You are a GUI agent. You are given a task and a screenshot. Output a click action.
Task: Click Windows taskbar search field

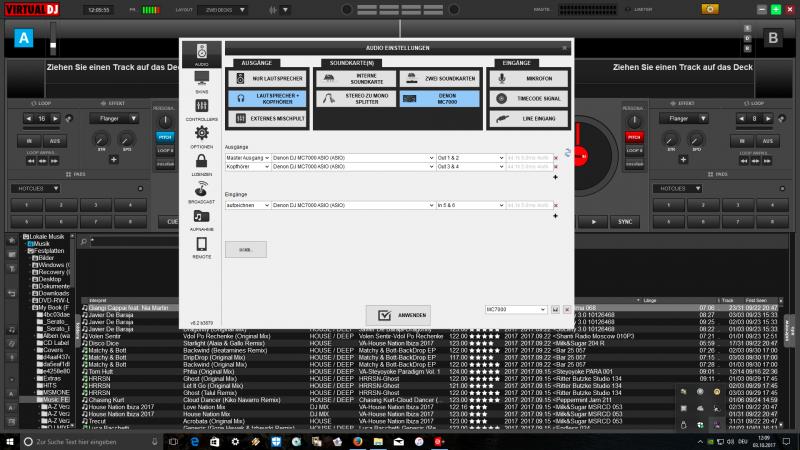point(91,442)
